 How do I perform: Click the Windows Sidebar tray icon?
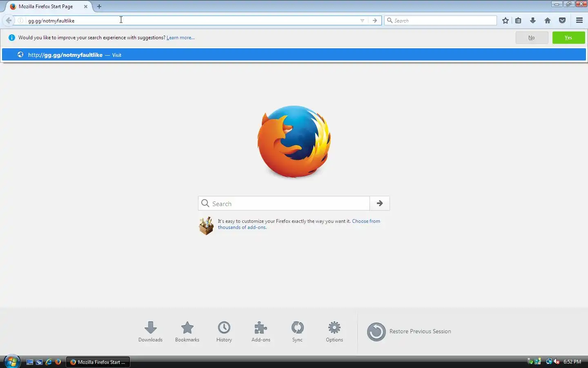click(538, 361)
